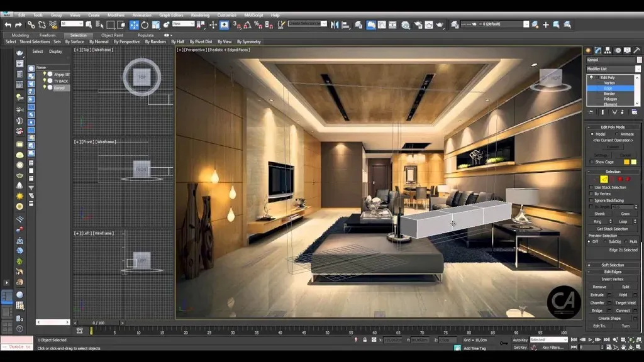Switch to the Object Paint tab
644x362 pixels.
click(112, 36)
